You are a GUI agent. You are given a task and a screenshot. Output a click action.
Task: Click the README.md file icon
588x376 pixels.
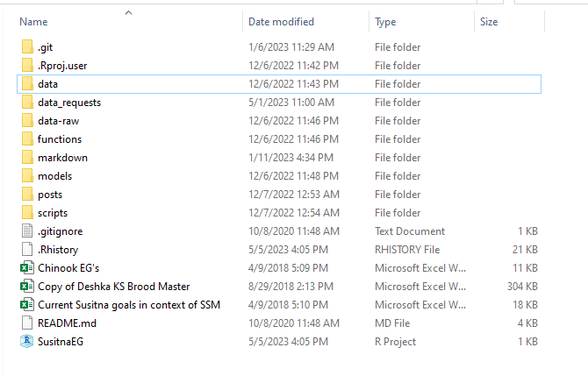click(27, 323)
